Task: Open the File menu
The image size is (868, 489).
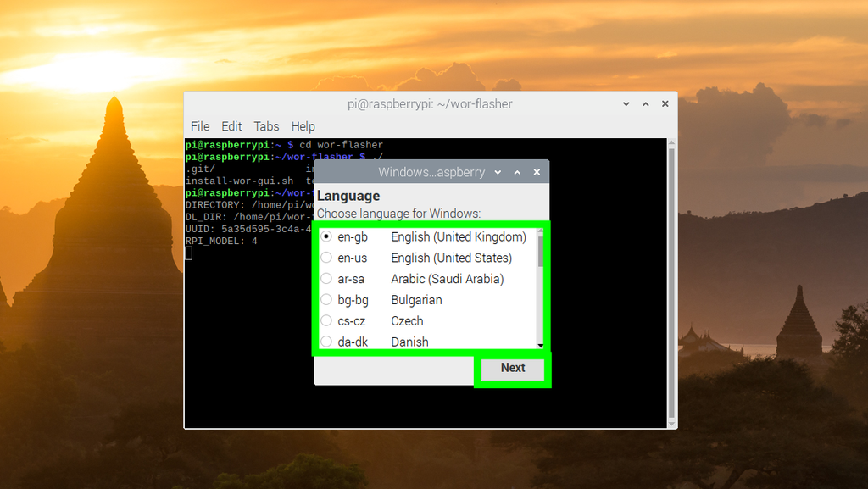Action: pyautogui.click(x=200, y=125)
